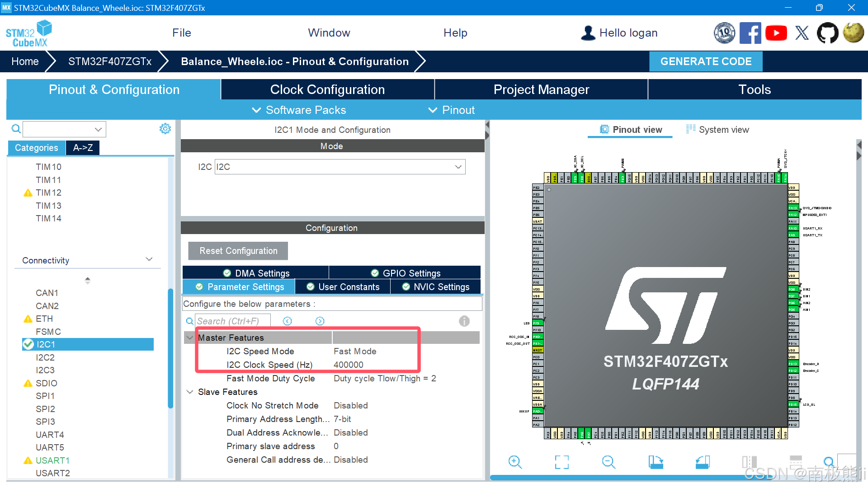
Task: Open the YouTube link icon
Action: tap(776, 33)
